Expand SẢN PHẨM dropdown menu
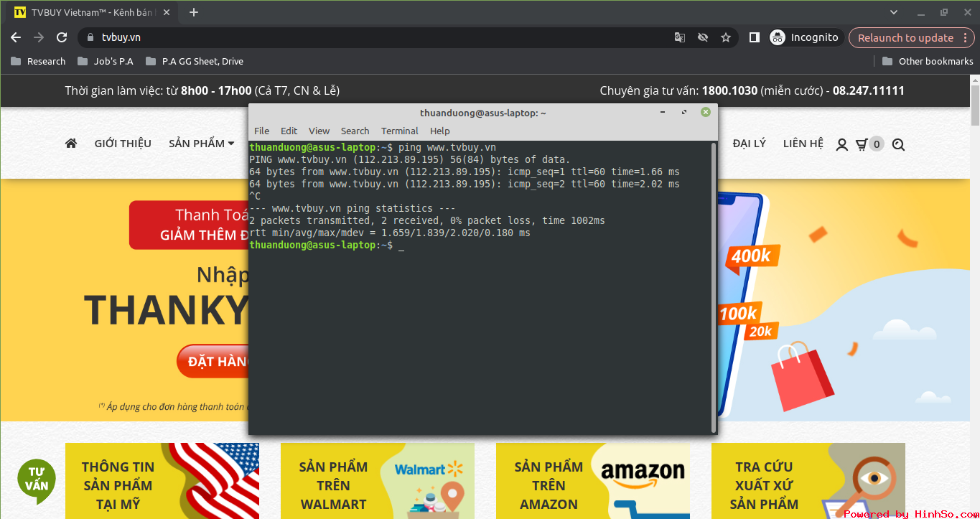 (202, 144)
